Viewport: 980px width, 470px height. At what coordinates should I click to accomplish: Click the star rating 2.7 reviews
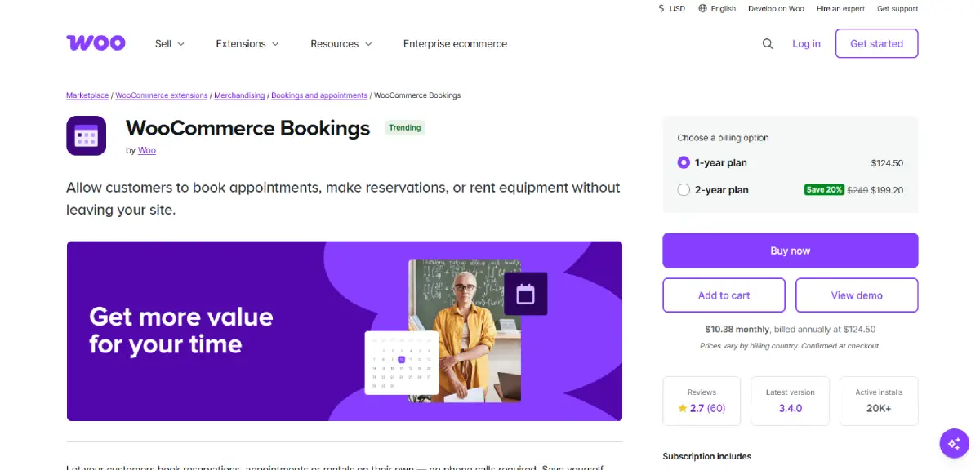[x=702, y=408]
